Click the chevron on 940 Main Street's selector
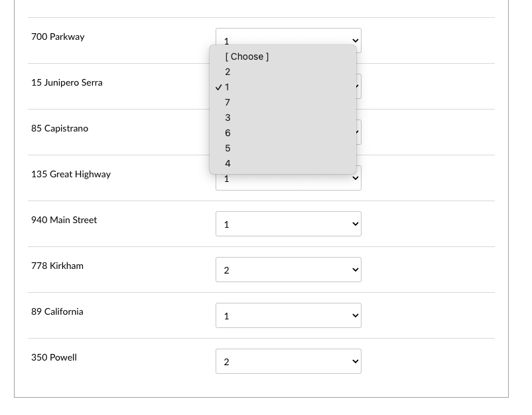Screen dimensions: 532x415 356,224
